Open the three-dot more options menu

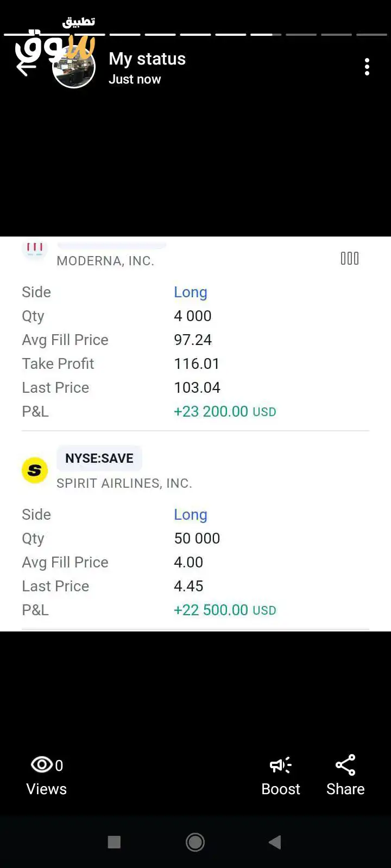tap(367, 67)
